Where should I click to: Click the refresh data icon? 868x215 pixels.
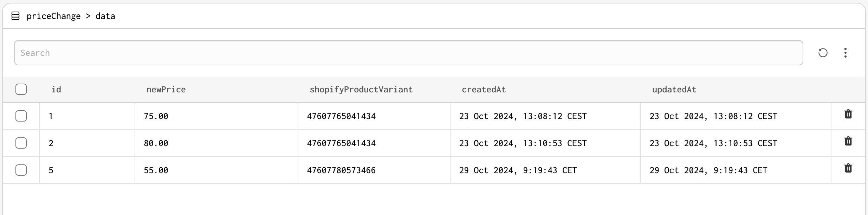tap(823, 53)
